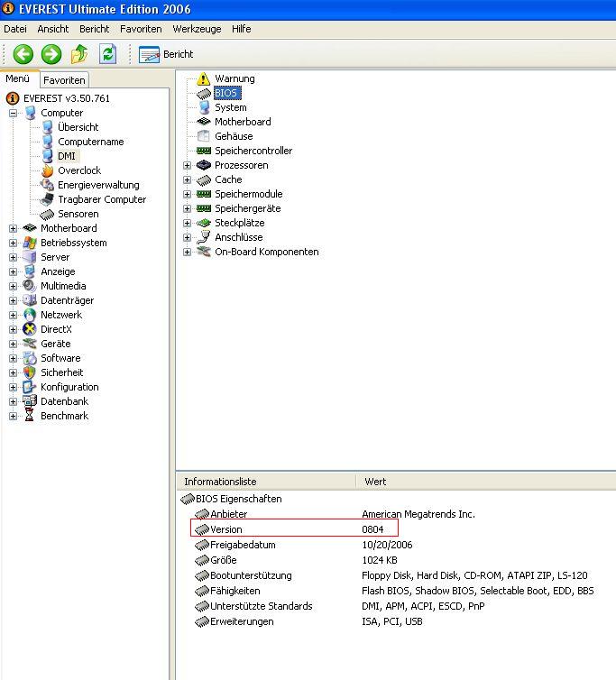Click the Wert column header
616x680 pixels.
[x=486, y=482]
